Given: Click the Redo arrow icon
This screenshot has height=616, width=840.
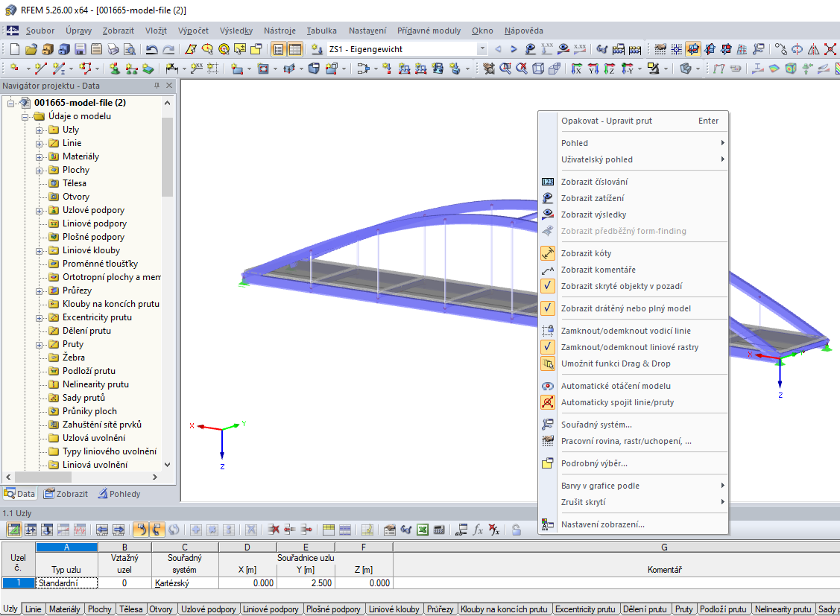Looking at the screenshot, I should [x=168, y=49].
